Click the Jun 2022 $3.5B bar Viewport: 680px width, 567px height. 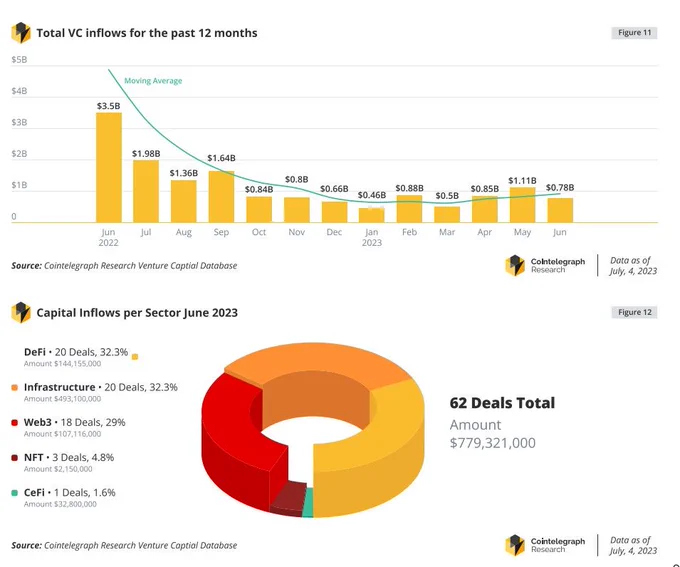coord(108,167)
